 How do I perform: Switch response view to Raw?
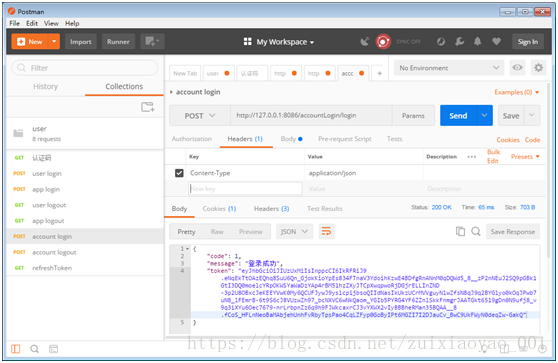[217, 232]
